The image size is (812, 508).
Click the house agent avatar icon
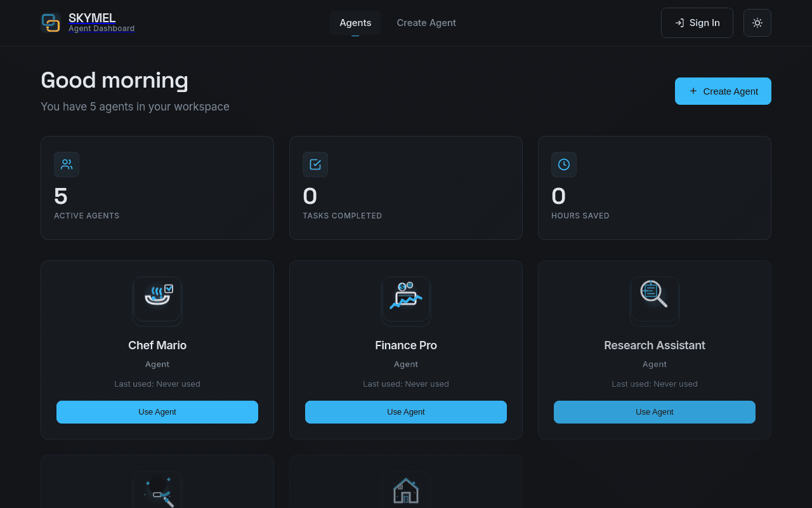click(406, 490)
